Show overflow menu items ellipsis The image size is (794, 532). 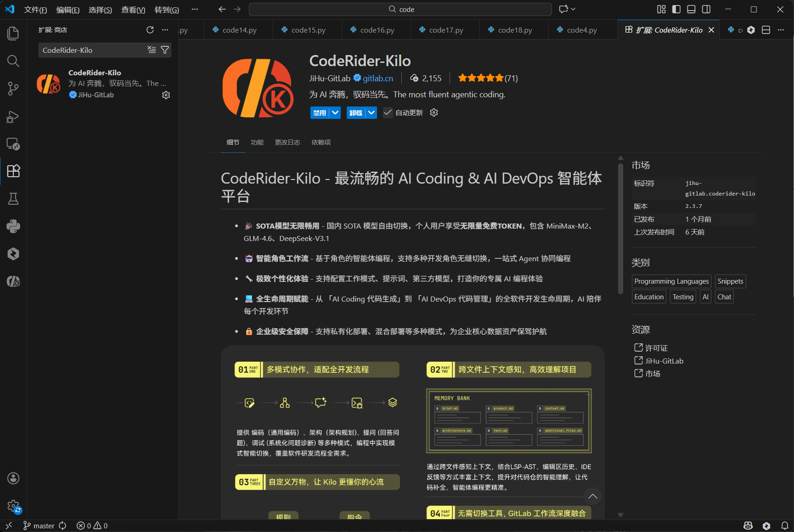[195, 9]
